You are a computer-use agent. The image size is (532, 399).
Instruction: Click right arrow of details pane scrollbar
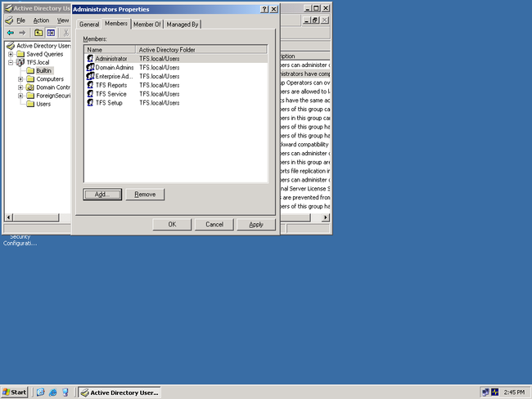pyautogui.click(x=326, y=217)
